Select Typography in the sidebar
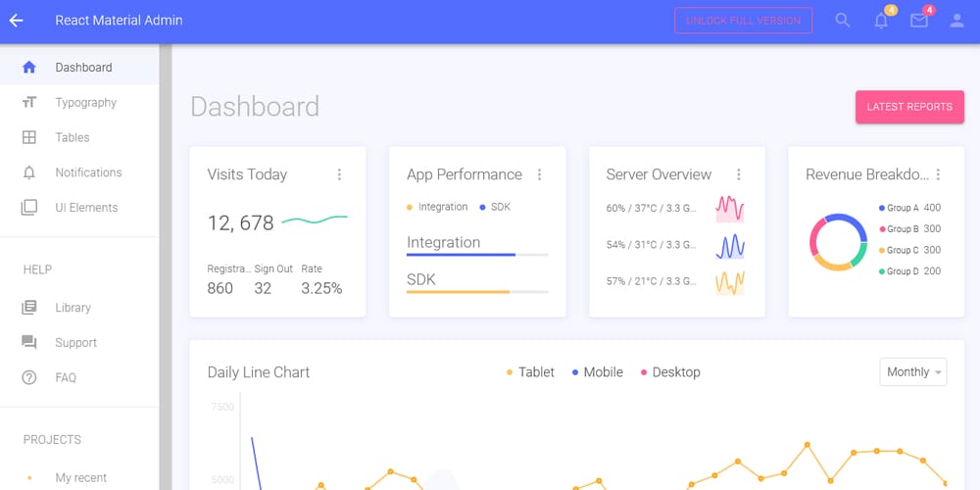Viewport: 980px width, 490px height. point(79,103)
